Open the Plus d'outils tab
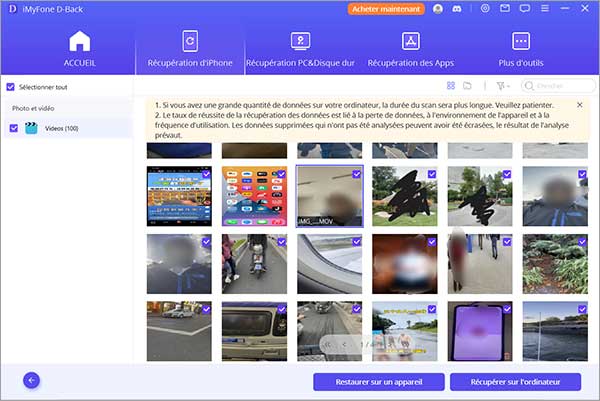 click(x=520, y=50)
